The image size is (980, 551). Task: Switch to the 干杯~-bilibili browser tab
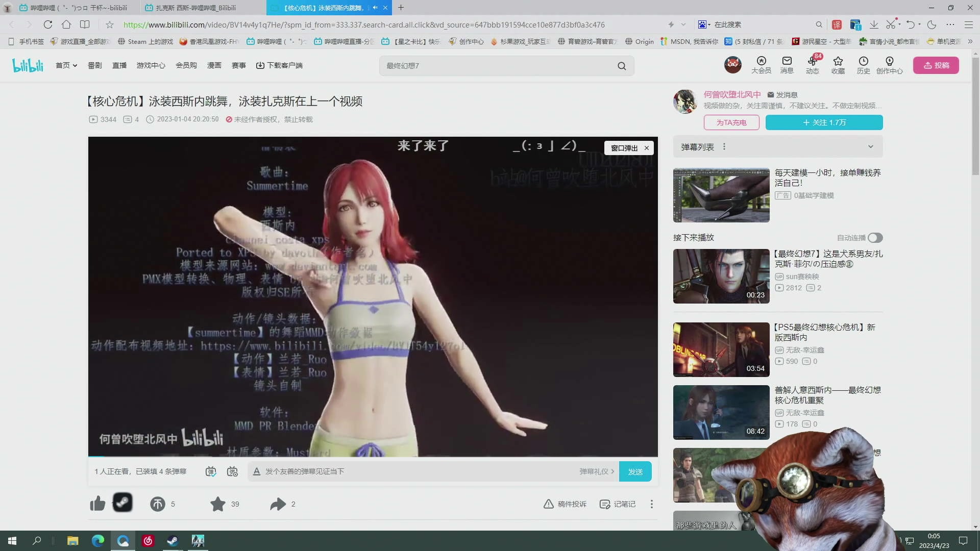(x=77, y=8)
